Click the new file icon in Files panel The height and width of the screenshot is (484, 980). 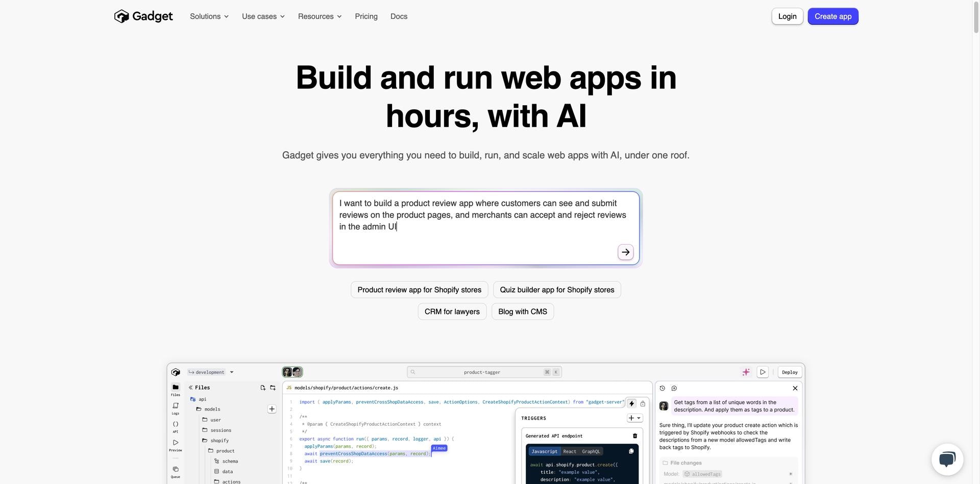coord(263,388)
